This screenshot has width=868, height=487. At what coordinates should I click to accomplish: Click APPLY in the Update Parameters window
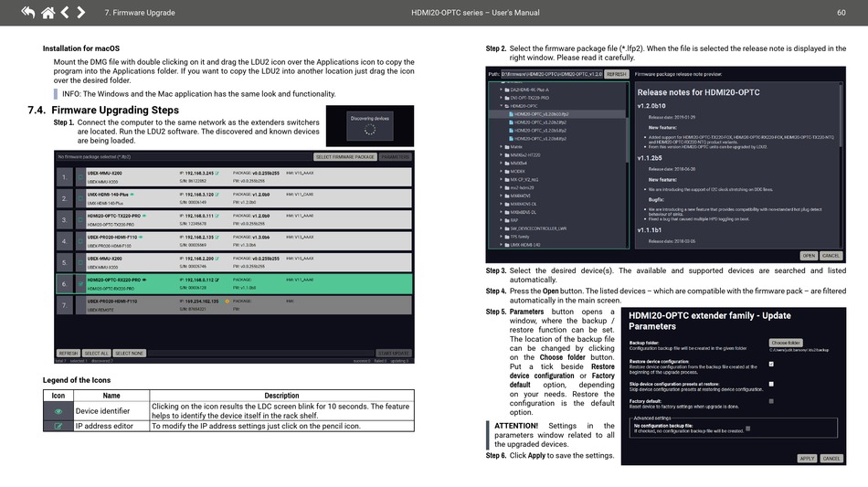point(807,459)
